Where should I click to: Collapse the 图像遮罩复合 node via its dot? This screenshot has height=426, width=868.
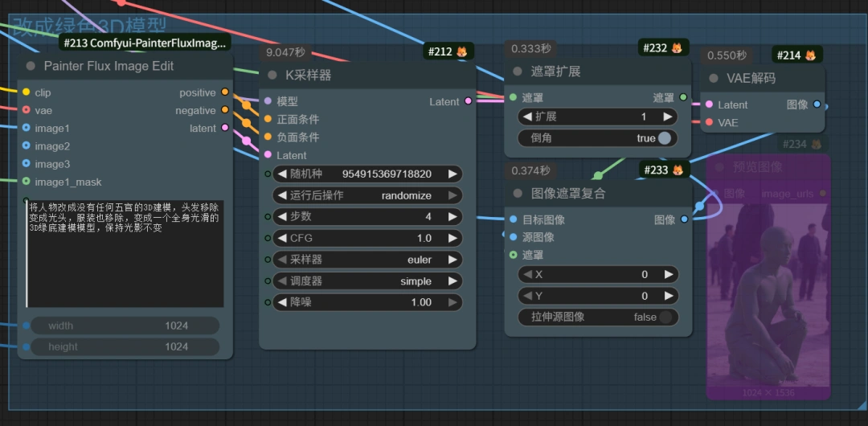517,194
